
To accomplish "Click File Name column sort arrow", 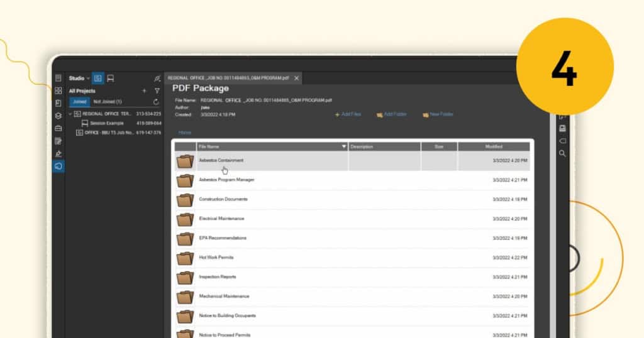I will point(343,146).
